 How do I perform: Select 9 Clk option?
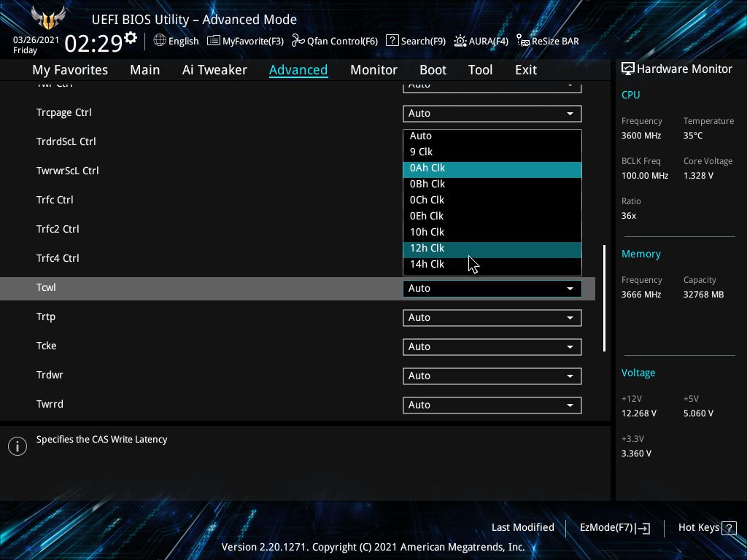point(492,152)
